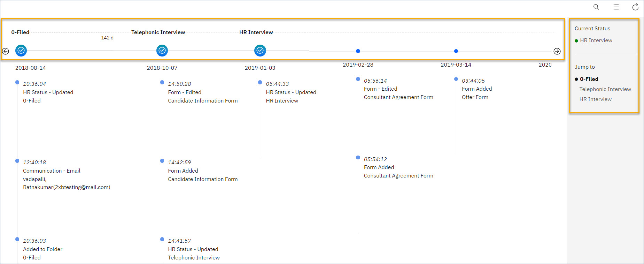Viewport: 644px width, 264px height.
Task: Click the Offer Form entry
Action: 475,97
